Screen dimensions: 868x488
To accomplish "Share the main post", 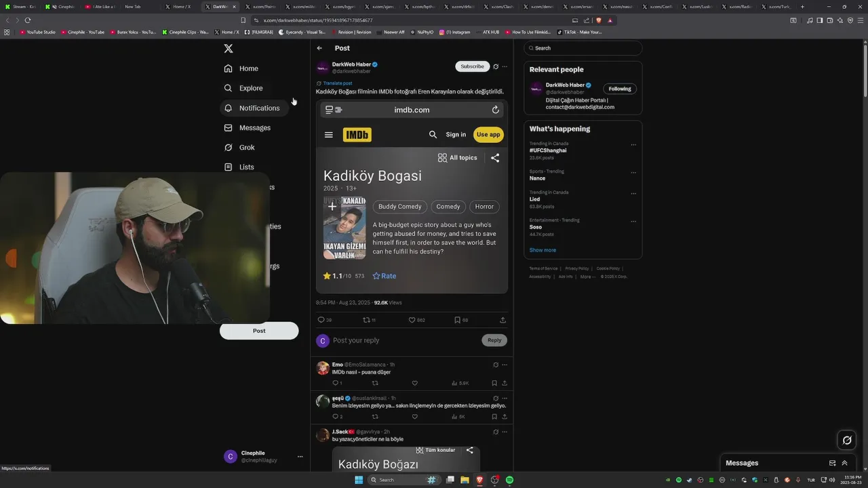I will click(502, 320).
